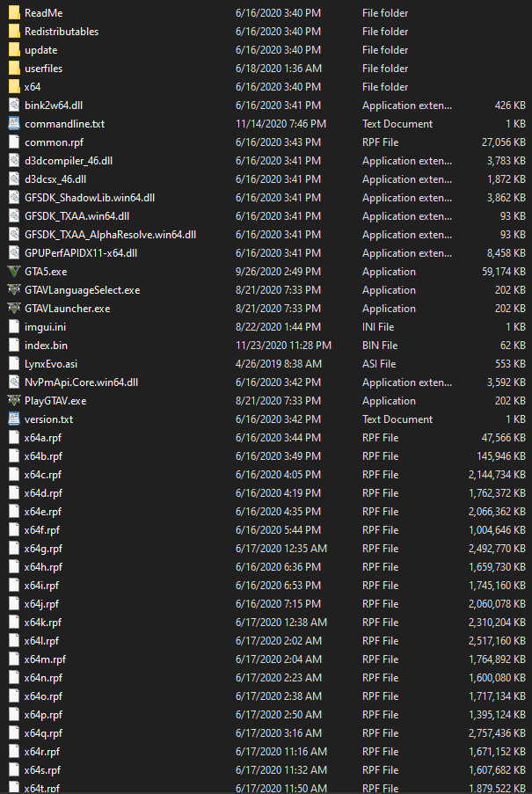Select the 8,458 KB size value
532x794 pixels.
(506, 252)
